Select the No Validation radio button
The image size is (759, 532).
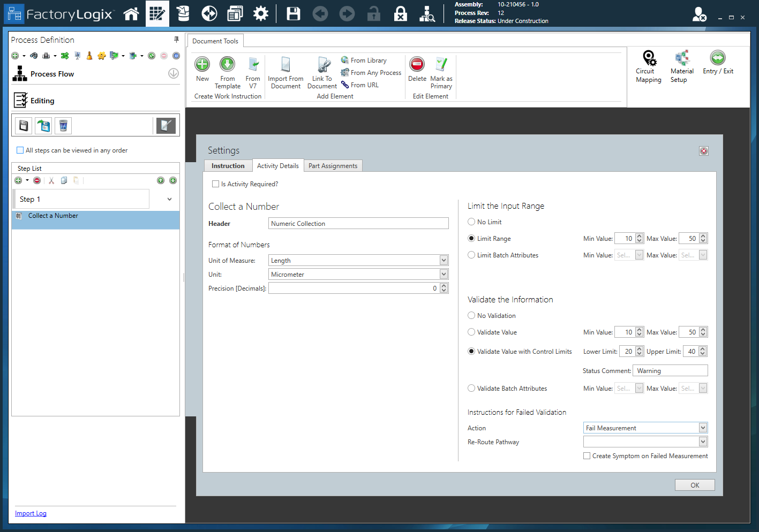471,315
